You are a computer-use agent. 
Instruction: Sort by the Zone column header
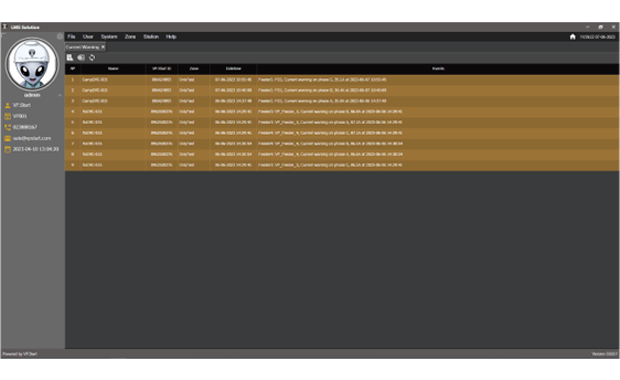(x=194, y=69)
